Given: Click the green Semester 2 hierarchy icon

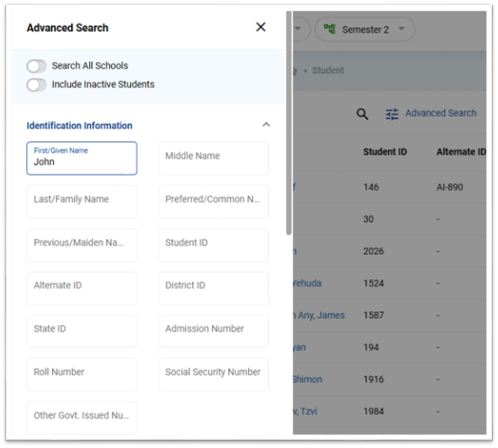Looking at the screenshot, I should coord(330,29).
